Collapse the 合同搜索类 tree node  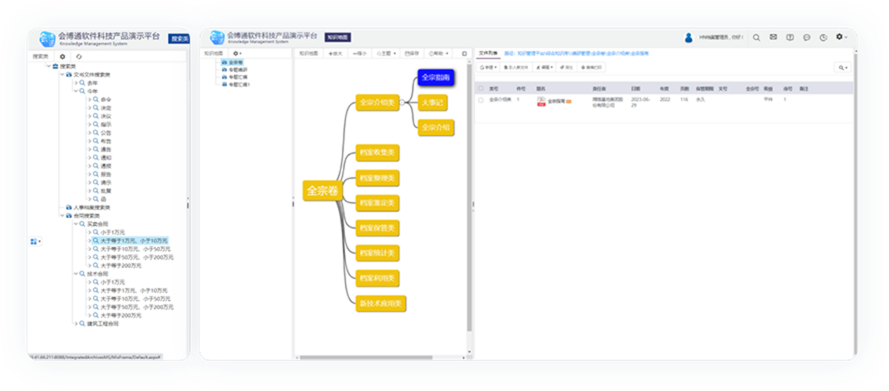(62, 216)
